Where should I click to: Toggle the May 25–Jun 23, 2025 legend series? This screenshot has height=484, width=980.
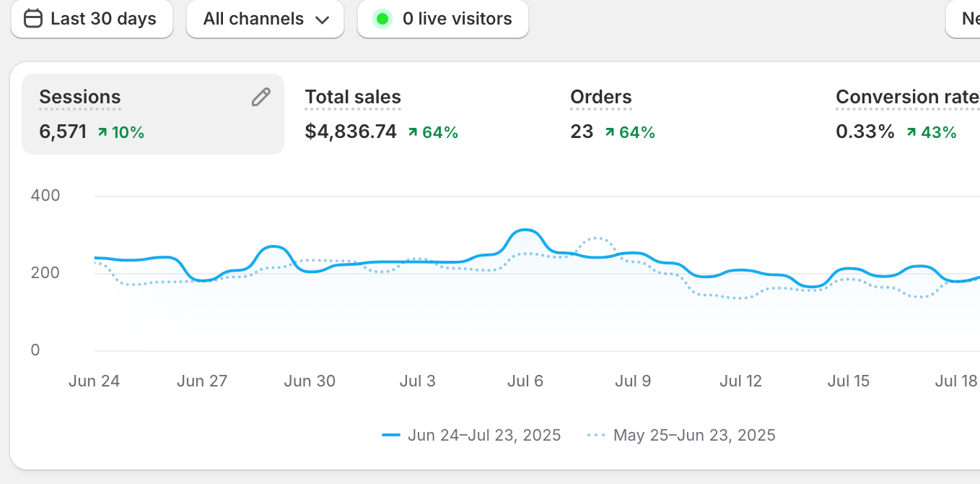pos(694,435)
